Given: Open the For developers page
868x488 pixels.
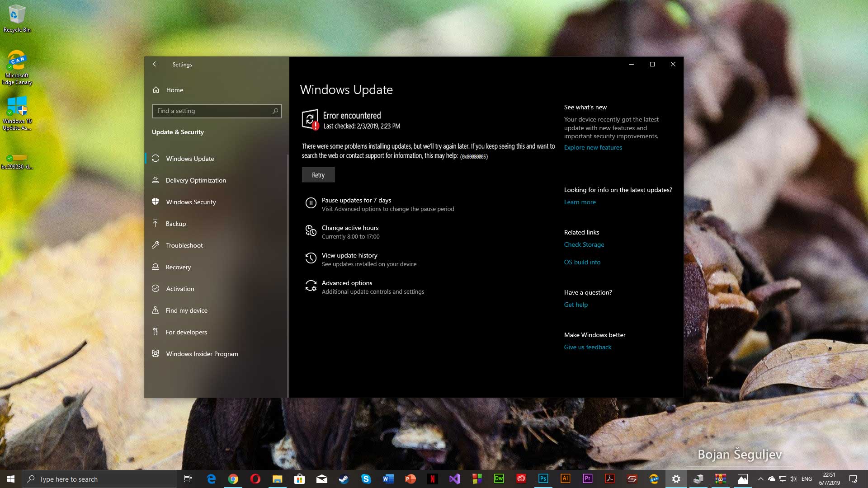Looking at the screenshot, I should 186,332.
